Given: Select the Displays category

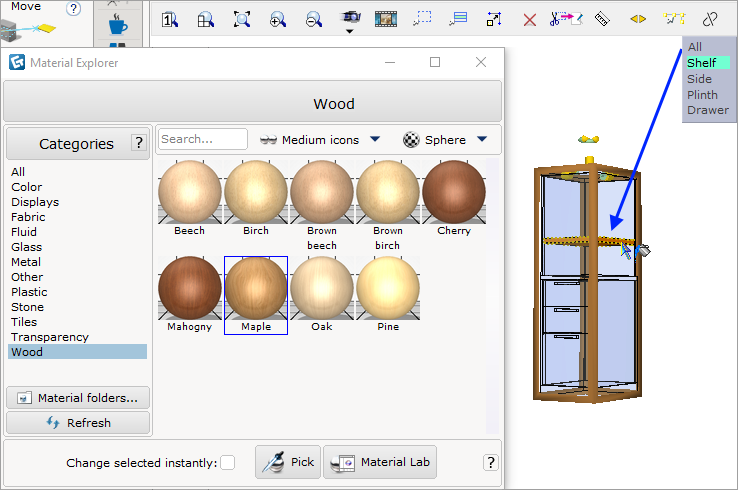Looking at the screenshot, I should [x=35, y=202].
